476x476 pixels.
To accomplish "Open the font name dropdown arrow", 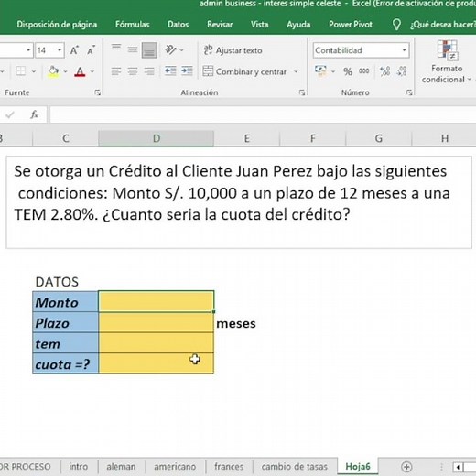I will (28, 50).
